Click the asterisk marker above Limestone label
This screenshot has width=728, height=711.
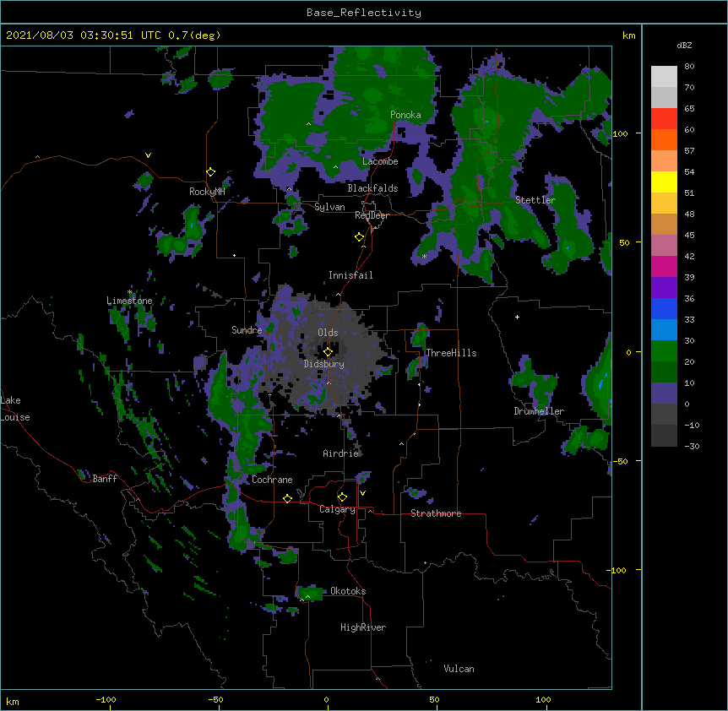point(130,292)
